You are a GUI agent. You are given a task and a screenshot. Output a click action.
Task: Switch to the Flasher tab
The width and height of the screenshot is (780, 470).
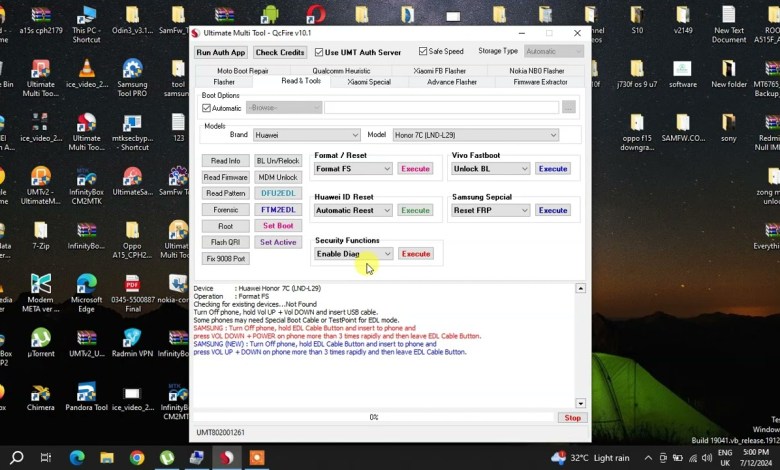pyautogui.click(x=224, y=82)
